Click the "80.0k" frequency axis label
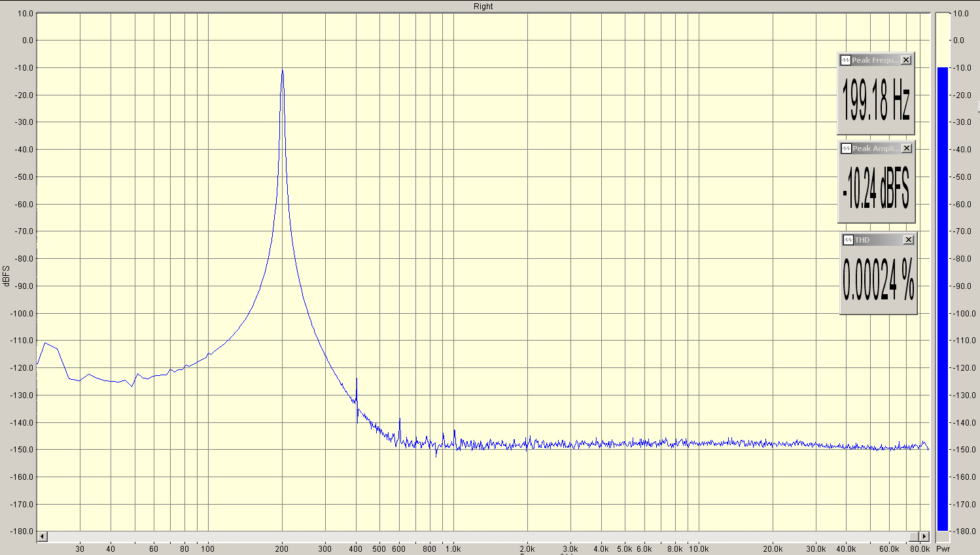 [920, 548]
